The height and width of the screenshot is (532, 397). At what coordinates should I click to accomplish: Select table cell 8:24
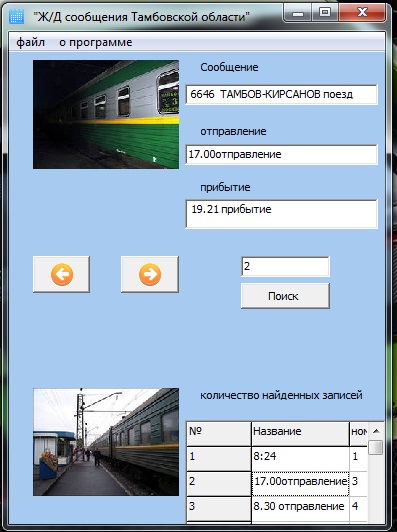300,459
